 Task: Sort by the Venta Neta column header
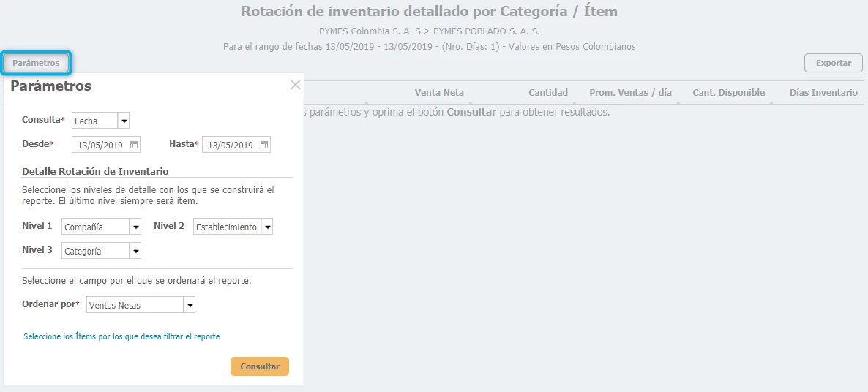click(x=439, y=93)
